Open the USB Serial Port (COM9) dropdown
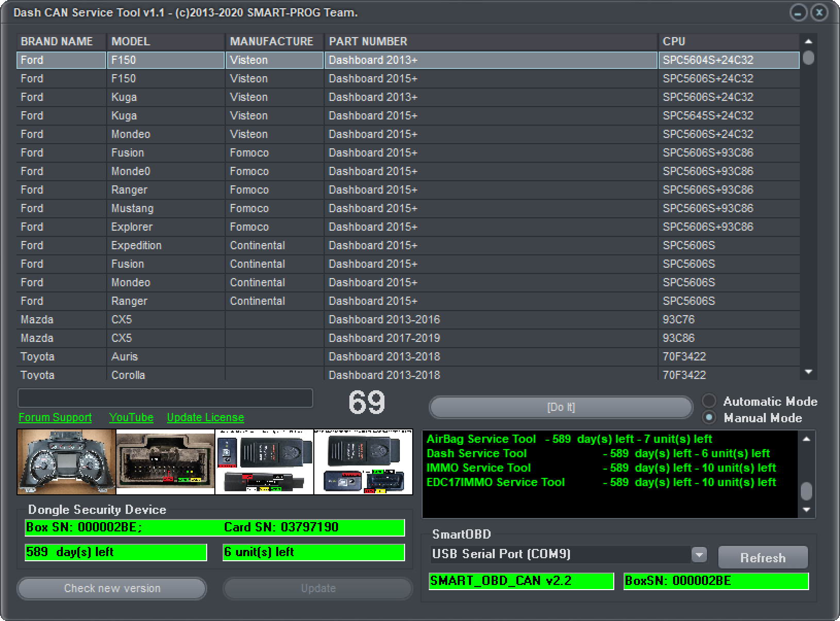840x621 pixels. (x=562, y=555)
